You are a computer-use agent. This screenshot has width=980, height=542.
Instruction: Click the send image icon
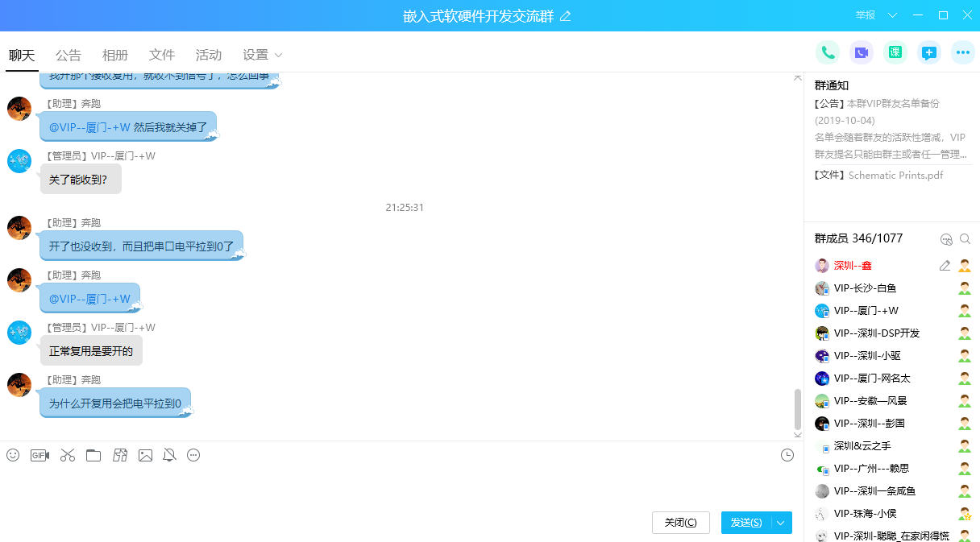[145, 455]
